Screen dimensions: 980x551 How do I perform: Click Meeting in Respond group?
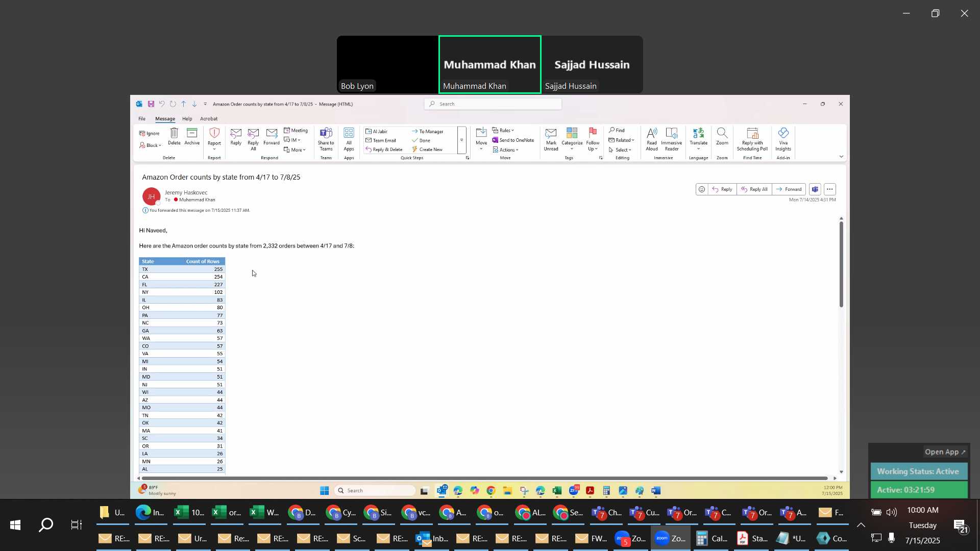296,131
